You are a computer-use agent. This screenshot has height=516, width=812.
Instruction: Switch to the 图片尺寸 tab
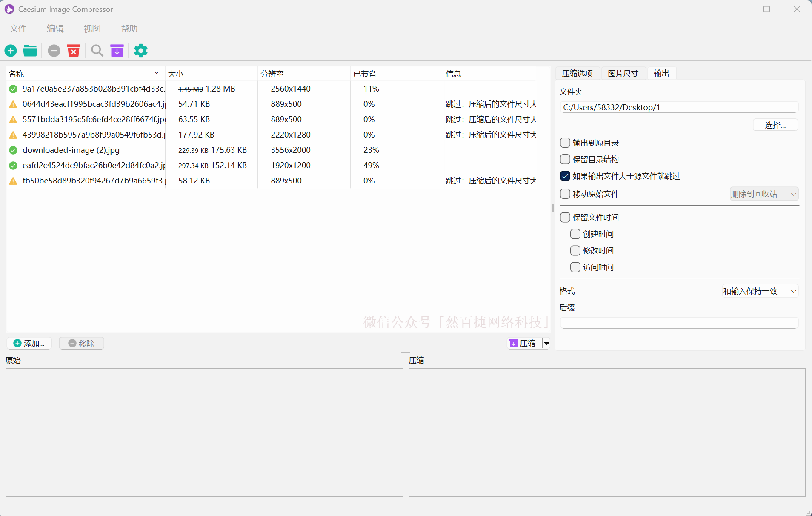click(623, 73)
